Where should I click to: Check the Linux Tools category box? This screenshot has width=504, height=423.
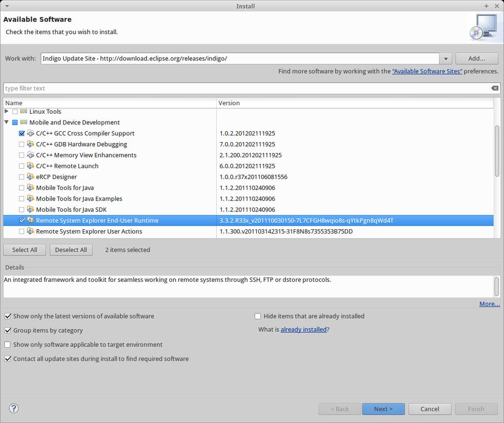[x=15, y=112]
